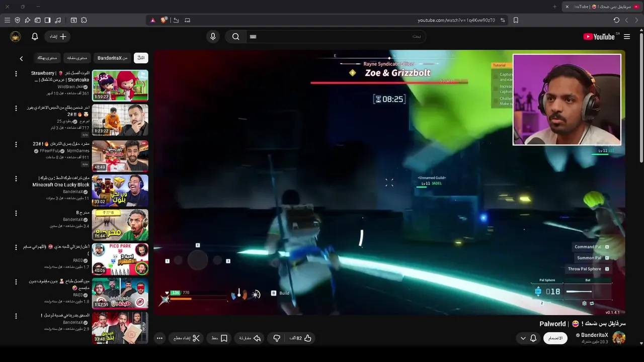Screen dimensions: 644x362
Task: Select the 'محتوى يهمّك' filter chip
Action: click(x=47, y=58)
